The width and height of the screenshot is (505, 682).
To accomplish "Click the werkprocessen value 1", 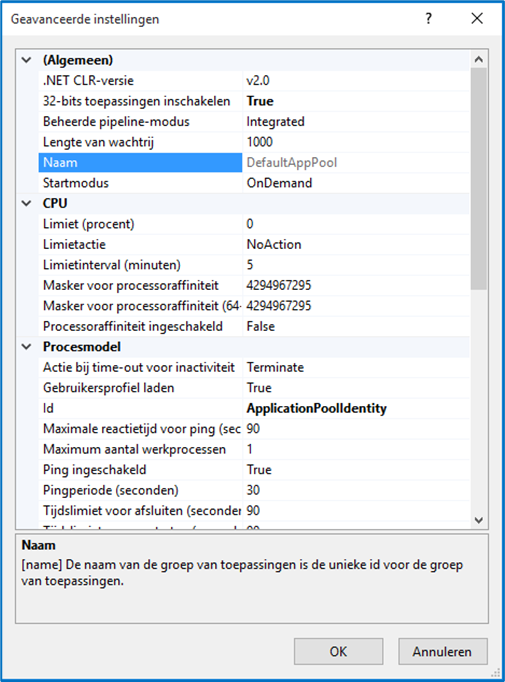I will [x=355, y=449].
